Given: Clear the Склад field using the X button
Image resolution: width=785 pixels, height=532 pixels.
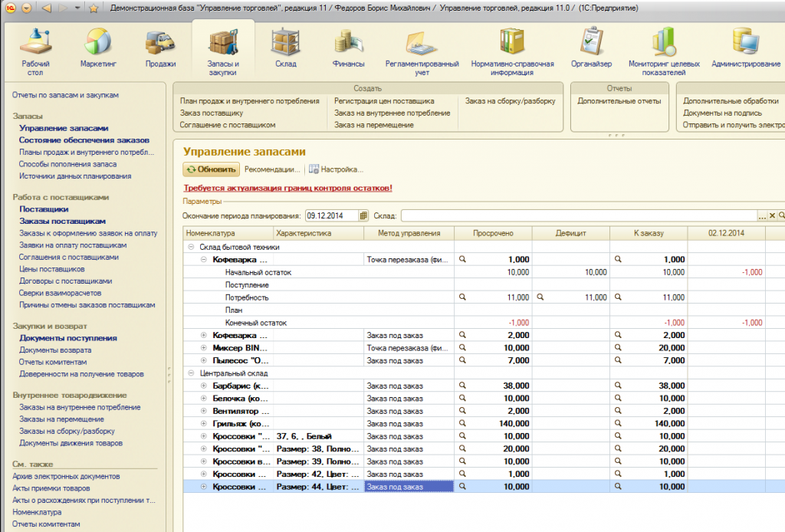Looking at the screenshot, I should 773,215.
